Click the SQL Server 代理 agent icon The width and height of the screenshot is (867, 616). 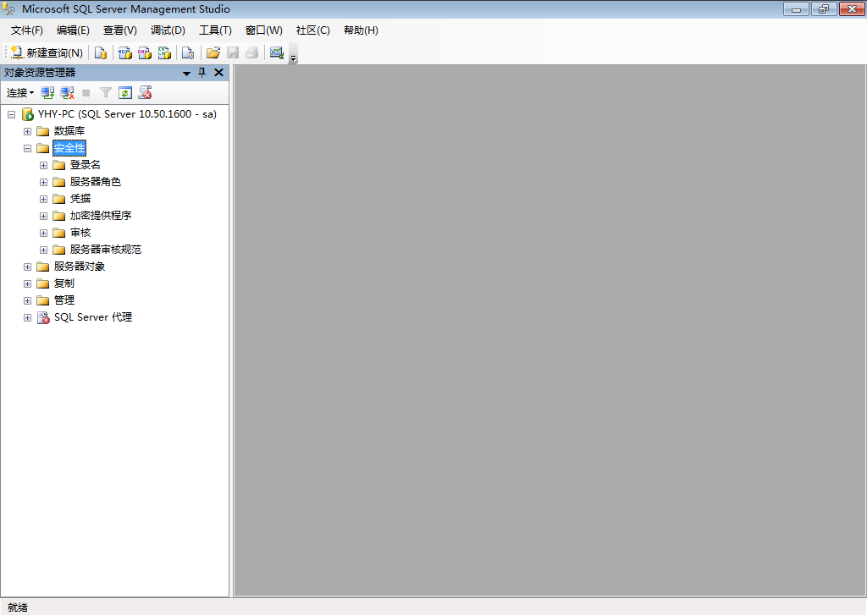click(43, 317)
